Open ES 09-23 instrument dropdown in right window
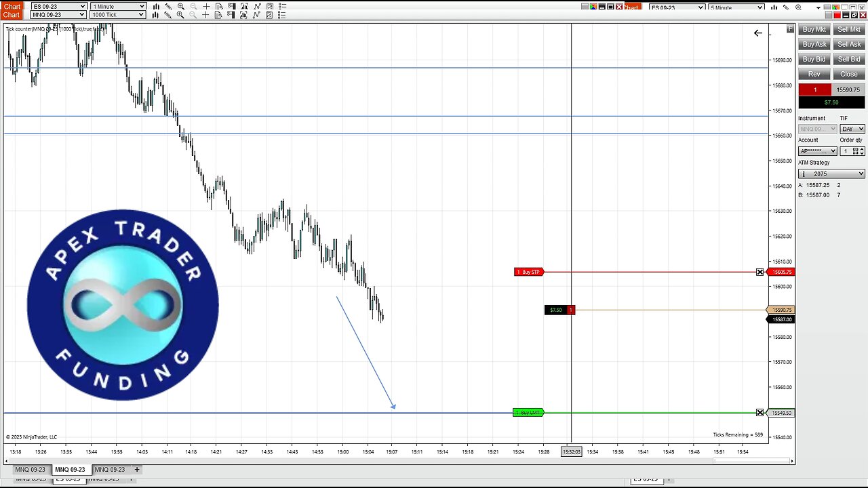The height and width of the screenshot is (488, 868). [x=677, y=7]
